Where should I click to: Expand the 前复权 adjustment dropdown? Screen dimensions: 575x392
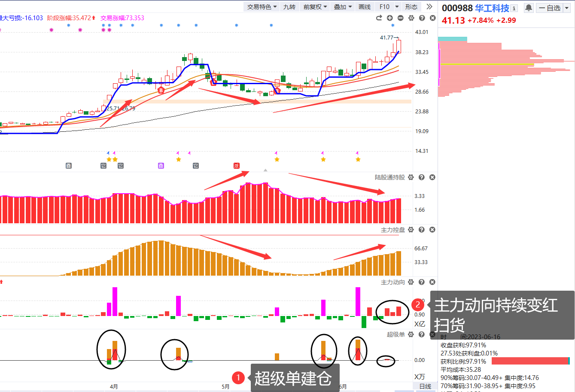tap(315, 6)
